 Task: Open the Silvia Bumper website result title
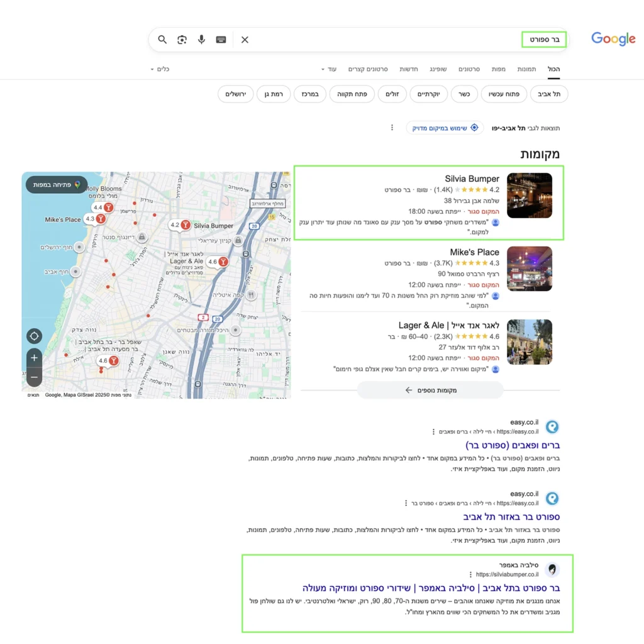431,588
